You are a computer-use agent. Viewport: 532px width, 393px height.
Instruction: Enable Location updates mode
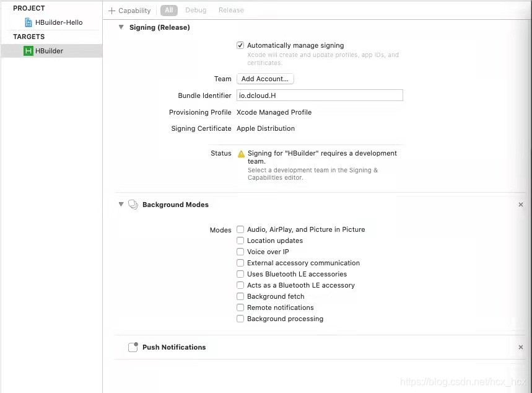[240, 241]
